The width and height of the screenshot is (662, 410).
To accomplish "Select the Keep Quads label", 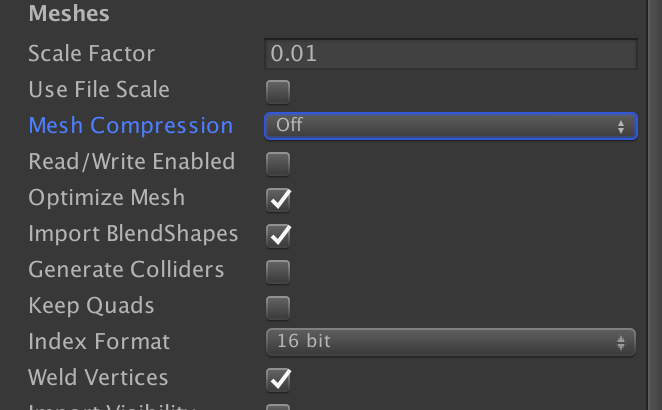I will coord(92,306).
